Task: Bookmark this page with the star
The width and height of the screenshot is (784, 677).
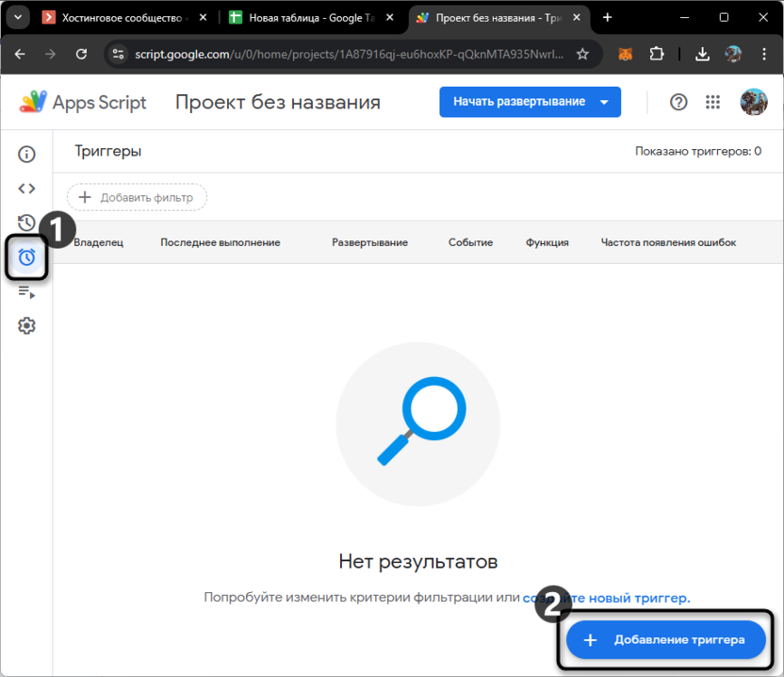Action: (x=582, y=54)
